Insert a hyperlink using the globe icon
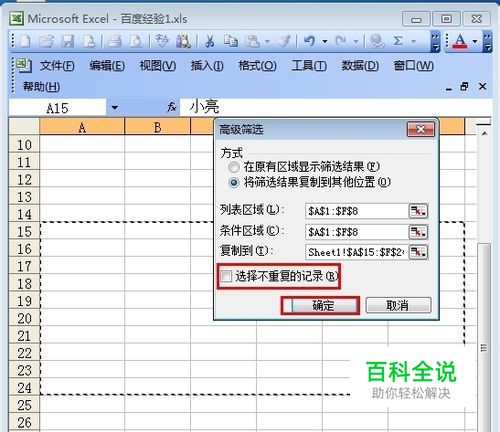Screen dimensions: 500x432 [x=377, y=41]
